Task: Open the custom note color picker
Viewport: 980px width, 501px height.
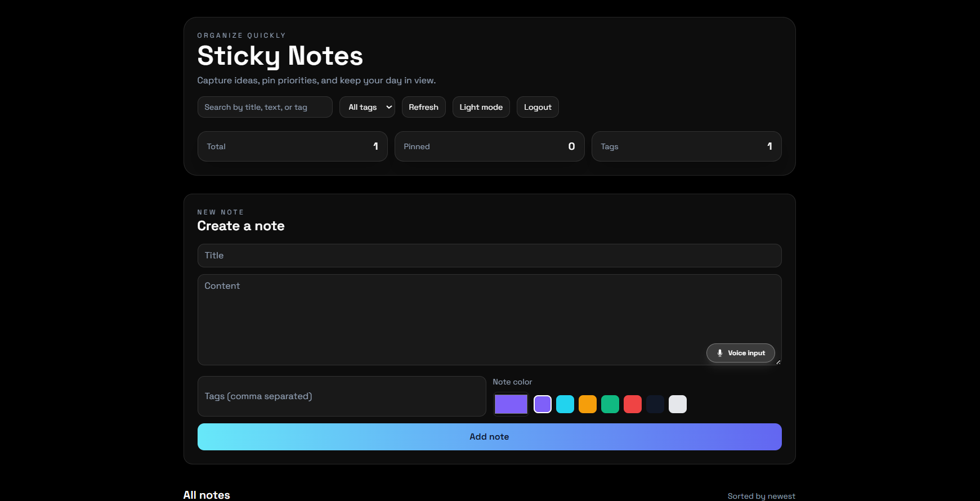Action: (511, 404)
